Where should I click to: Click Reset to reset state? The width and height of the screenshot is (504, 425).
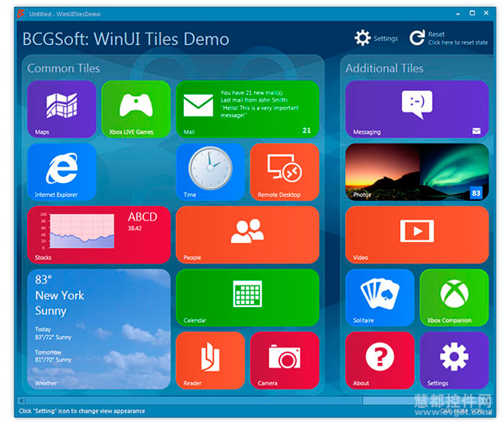point(448,38)
